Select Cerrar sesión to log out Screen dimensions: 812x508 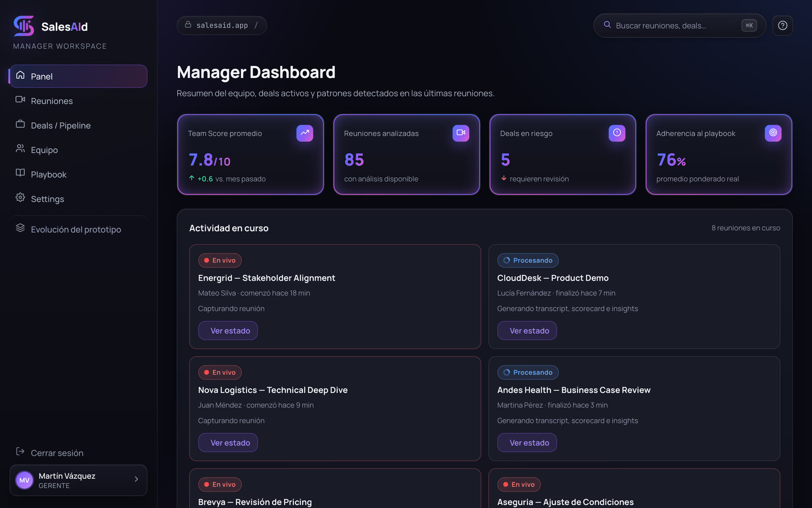point(78,453)
